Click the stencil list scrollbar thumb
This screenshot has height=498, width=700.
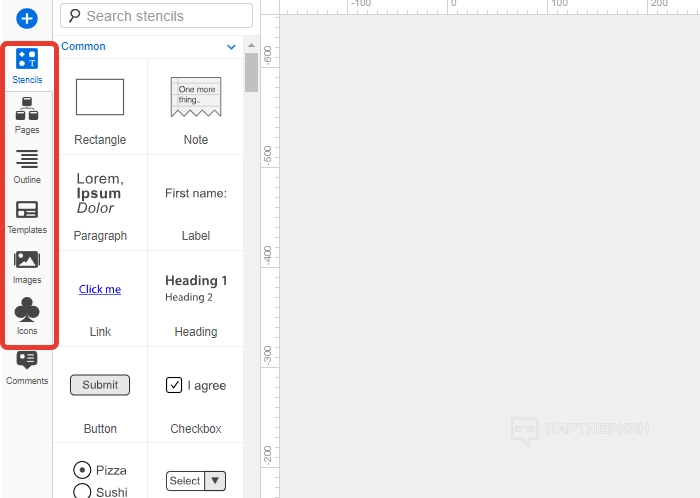[251, 72]
